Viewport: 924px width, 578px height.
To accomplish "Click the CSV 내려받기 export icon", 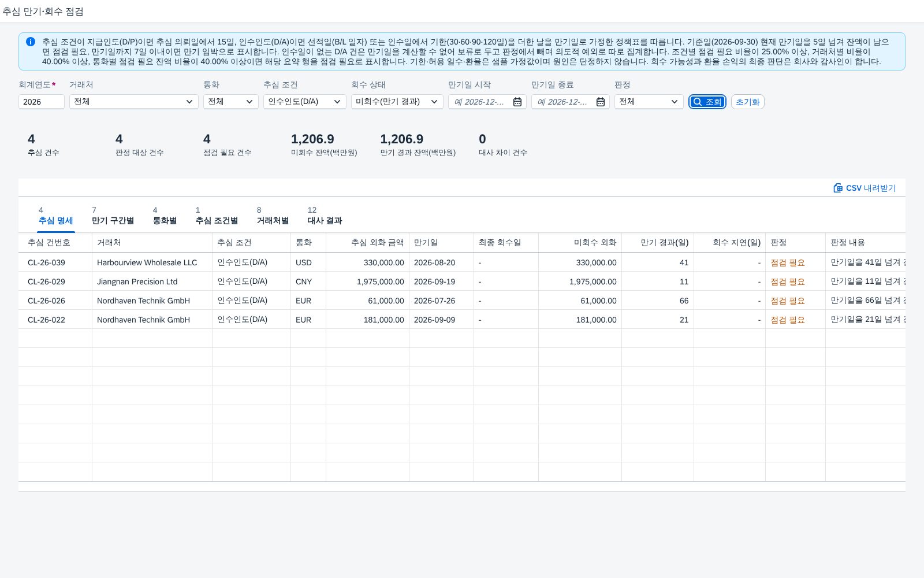I will 838,188.
